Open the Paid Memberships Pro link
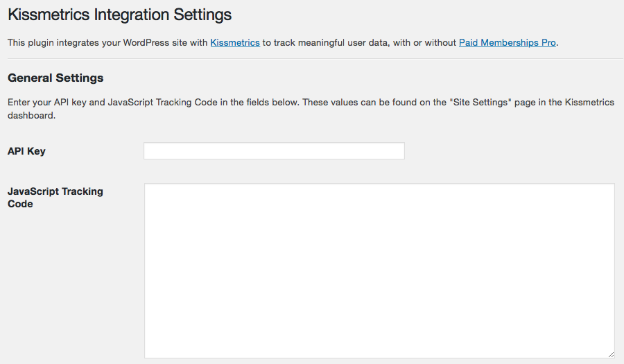Viewport: 624px width, 364px height. pos(507,43)
